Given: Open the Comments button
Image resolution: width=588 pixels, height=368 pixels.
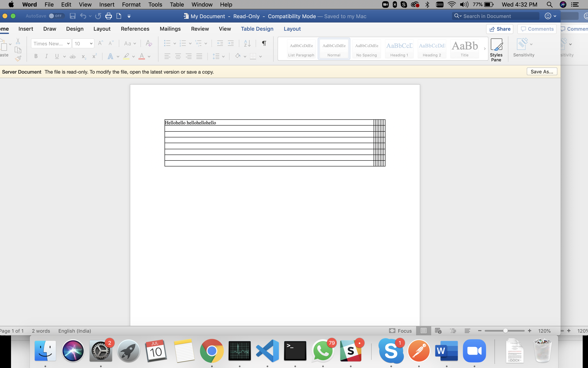Looking at the screenshot, I should point(537,29).
